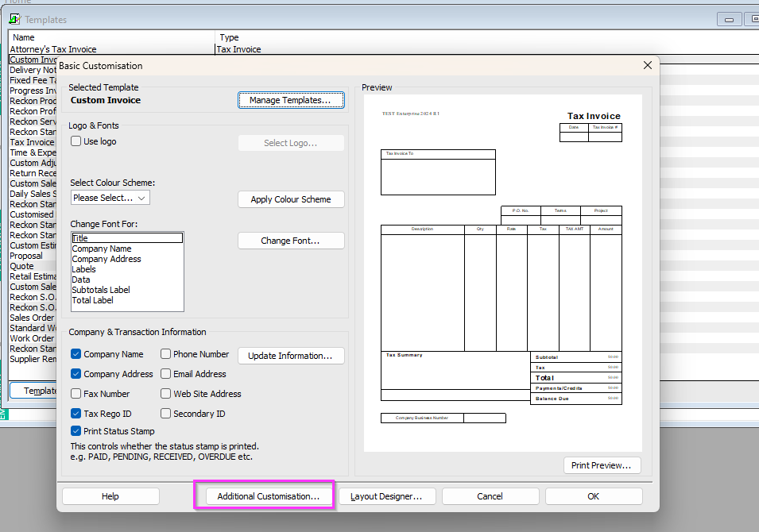Open Manage Templates dialog
This screenshot has width=759, height=532.
coord(291,100)
